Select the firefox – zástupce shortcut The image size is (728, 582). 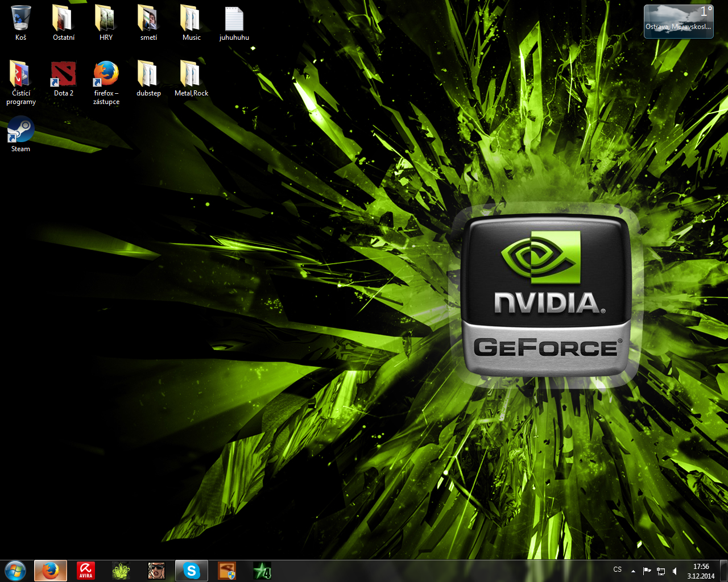pyautogui.click(x=106, y=83)
